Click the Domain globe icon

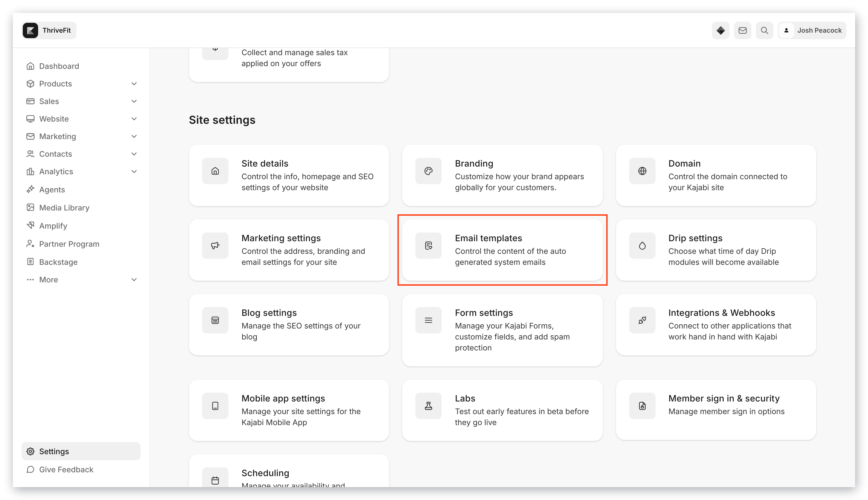pyautogui.click(x=642, y=171)
